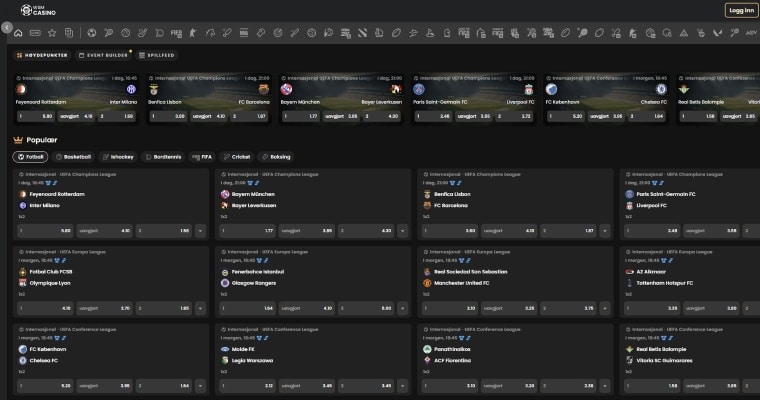Screen dimensions: 760x400
Task: Click shirt icon on Feyenoord Rotterdam Populær card
Action: (48, 183)
